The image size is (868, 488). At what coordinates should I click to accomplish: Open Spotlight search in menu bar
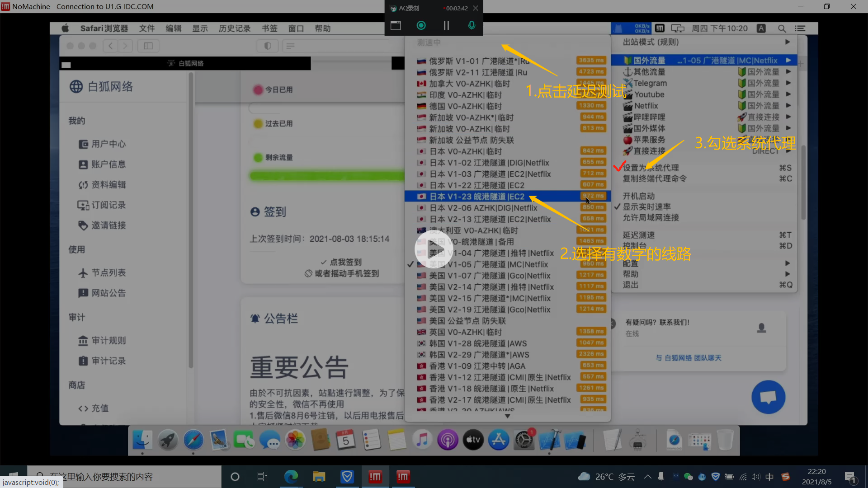click(782, 28)
